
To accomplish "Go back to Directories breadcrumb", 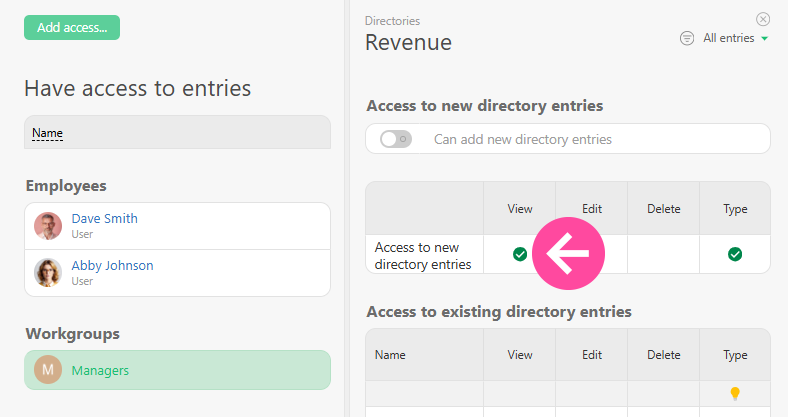I will tap(392, 20).
